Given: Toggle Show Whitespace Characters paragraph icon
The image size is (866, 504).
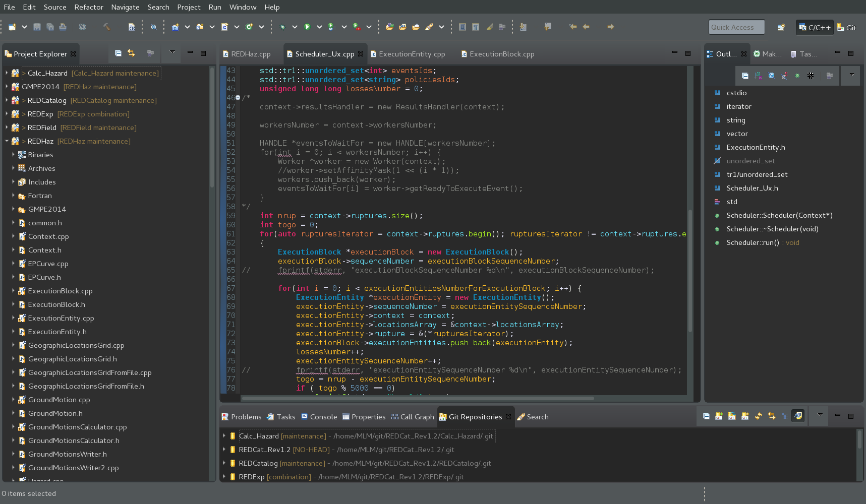Looking at the screenshot, I should pos(475,27).
